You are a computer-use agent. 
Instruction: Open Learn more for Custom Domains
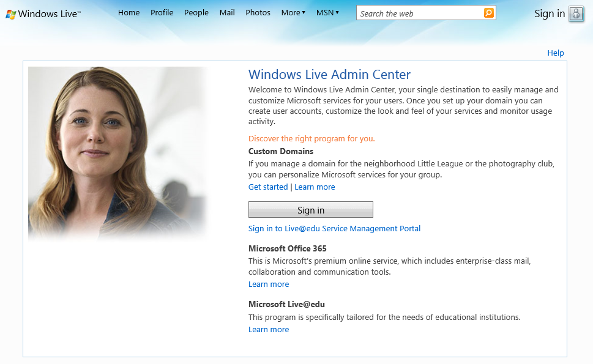[x=315, y=187]
